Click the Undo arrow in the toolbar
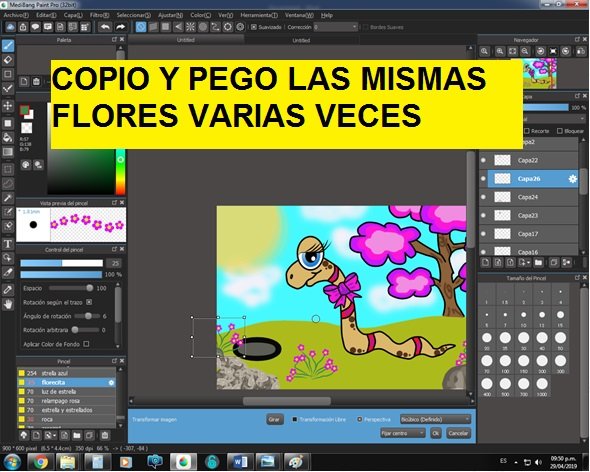Image resolution: width=590 pixels, height=472 pixels. click(105, 27)
